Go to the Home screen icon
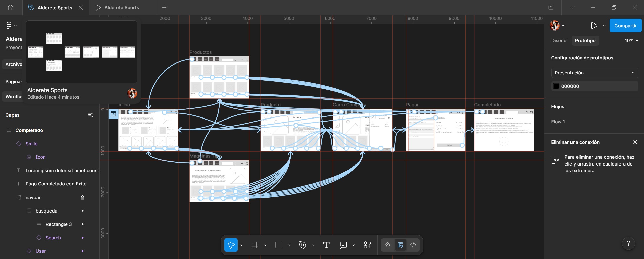The image size is (644, 259). 11,8
